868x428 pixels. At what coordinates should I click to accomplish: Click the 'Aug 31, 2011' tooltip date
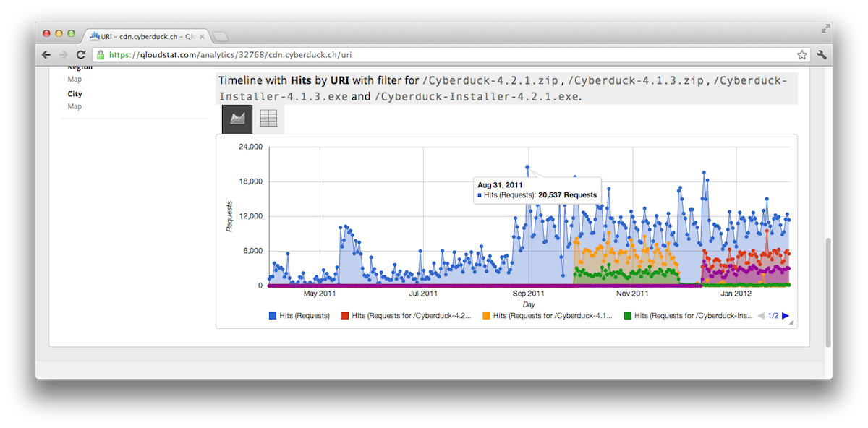[x=500, y=185]
